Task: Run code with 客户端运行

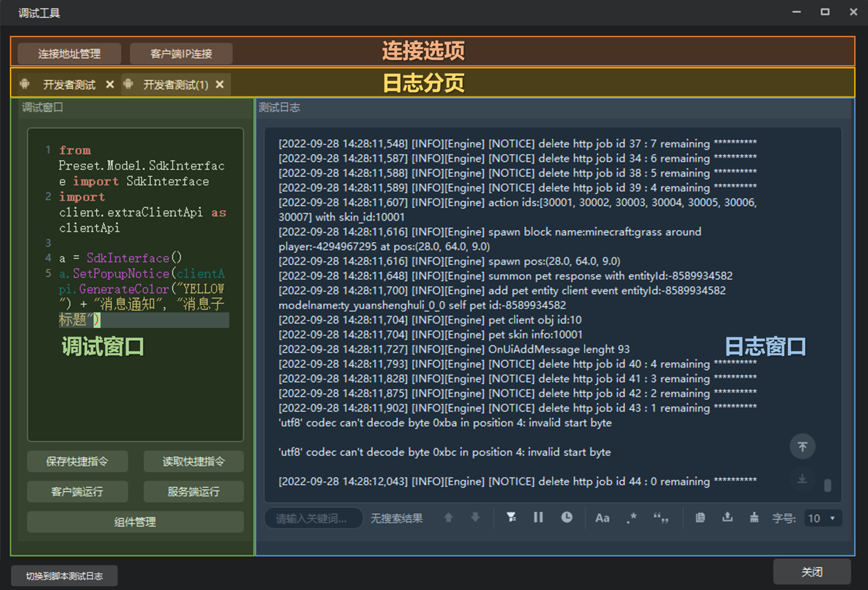Action: pos(77,492)
